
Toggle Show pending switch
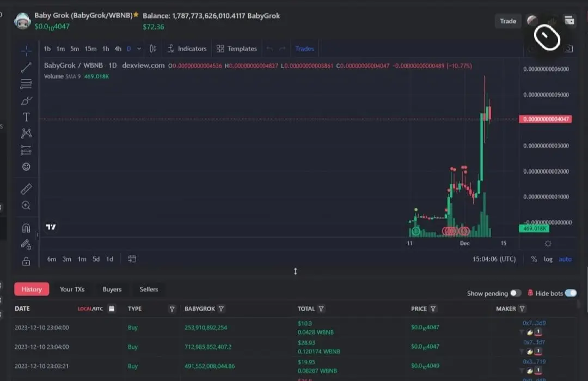[516, 293]
